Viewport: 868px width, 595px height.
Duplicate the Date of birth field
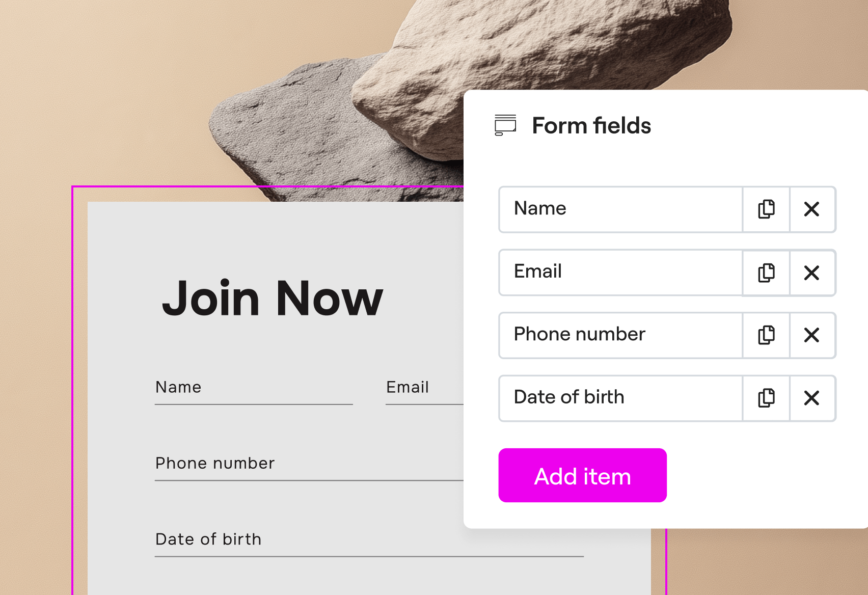click(766, 398)
